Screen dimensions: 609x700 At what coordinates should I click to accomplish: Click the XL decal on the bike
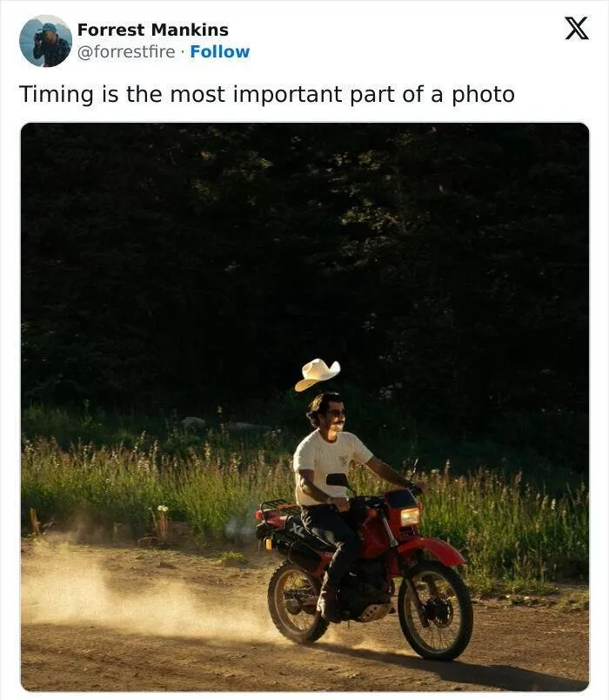pyautogui.click(x=298, y=529)
